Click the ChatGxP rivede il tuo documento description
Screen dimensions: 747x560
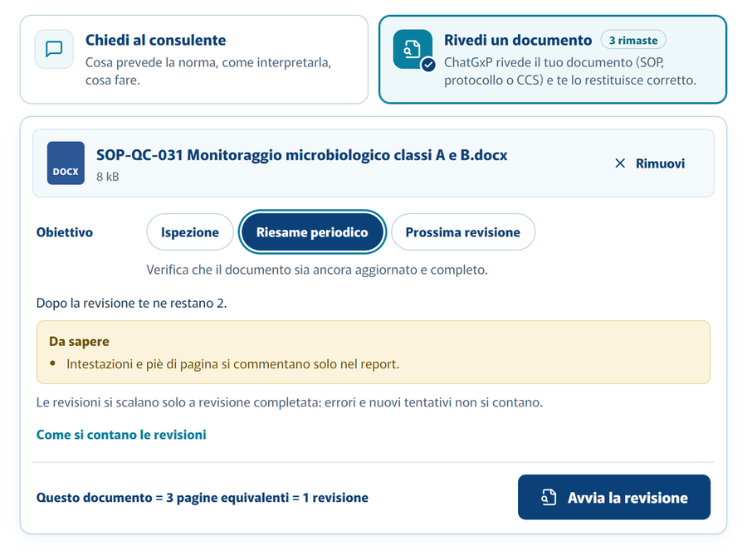570,71
